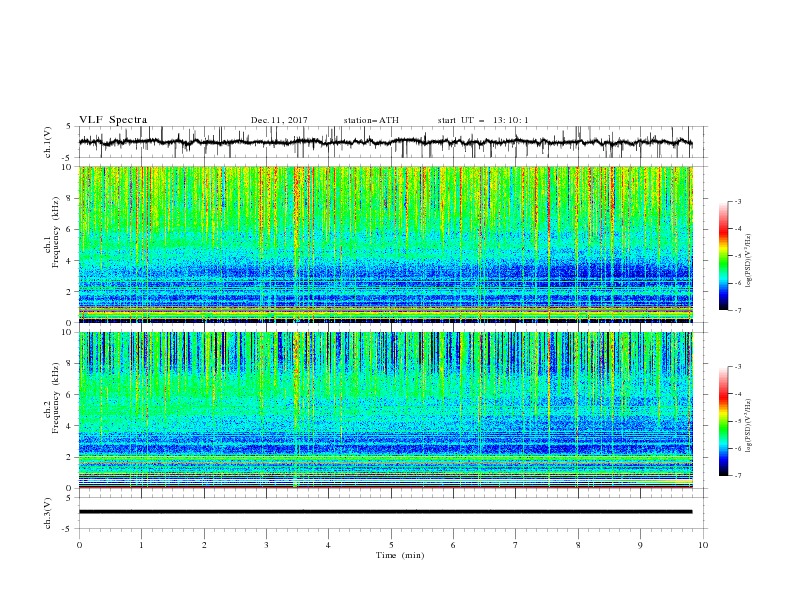Click the "VLF Spectra" plot title
The height and width of the screenshot is (612, 792).
tap(113, 120)
